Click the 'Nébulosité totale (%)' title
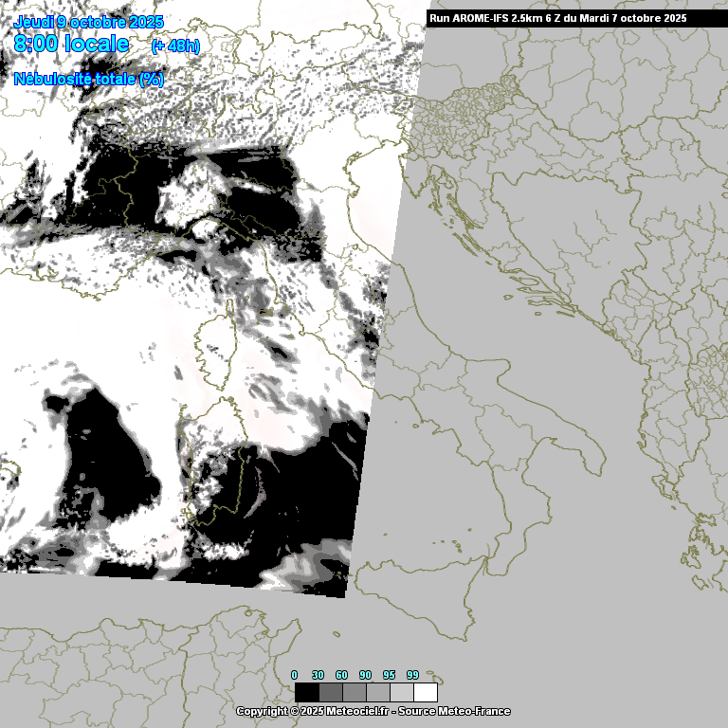Viewport: 728px width, 728px height. pos(88,79)
